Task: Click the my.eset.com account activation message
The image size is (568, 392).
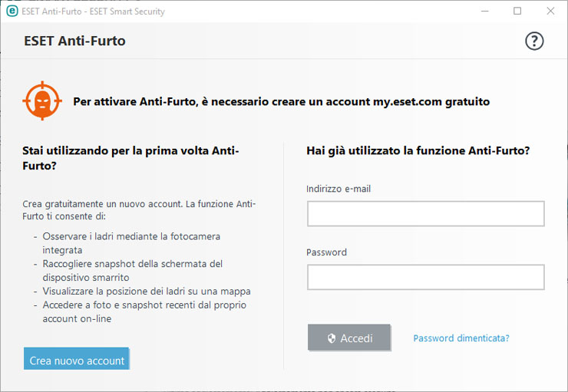Action: tap(281, 101)
